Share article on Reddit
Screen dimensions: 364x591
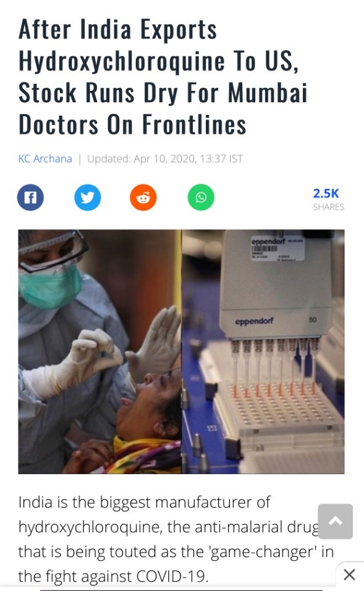pos(143,197)
